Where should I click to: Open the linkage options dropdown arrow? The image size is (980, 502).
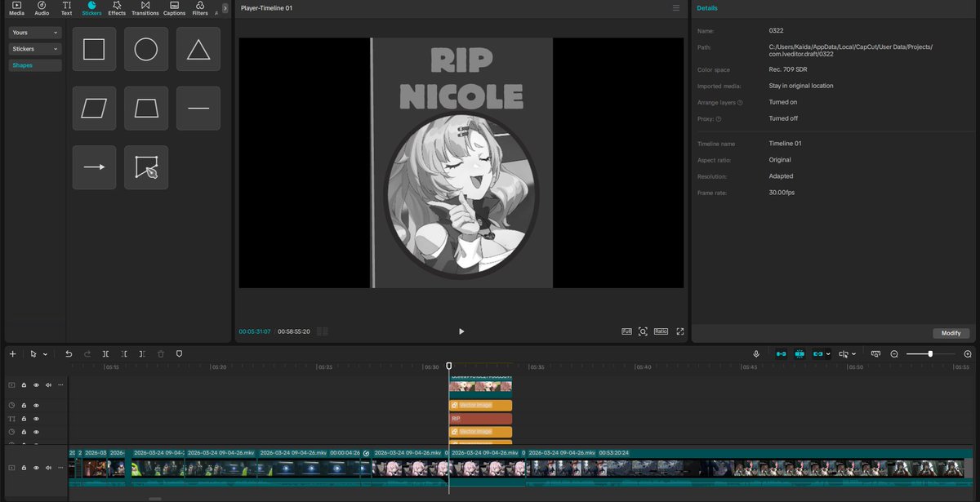tap(828, 354)
